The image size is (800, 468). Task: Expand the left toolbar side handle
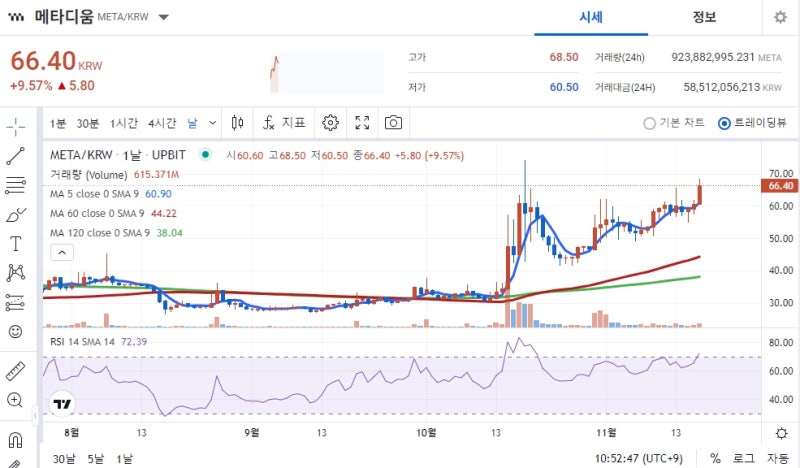point(35,415)
